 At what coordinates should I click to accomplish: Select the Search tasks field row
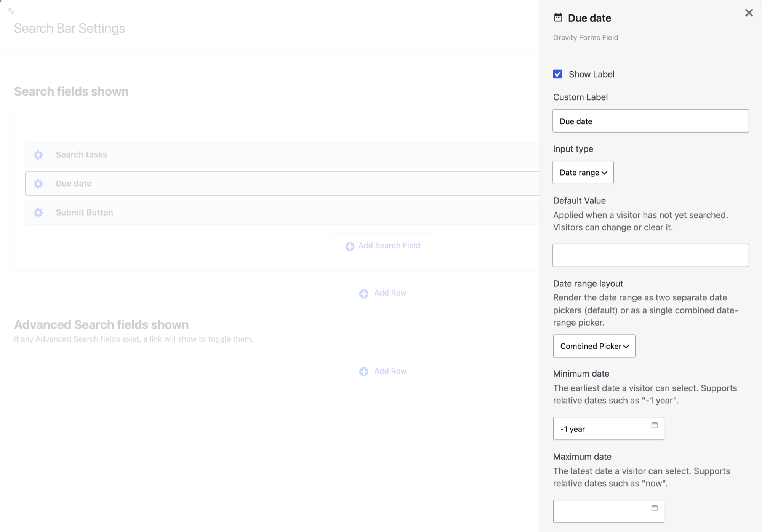coord(282,155)
